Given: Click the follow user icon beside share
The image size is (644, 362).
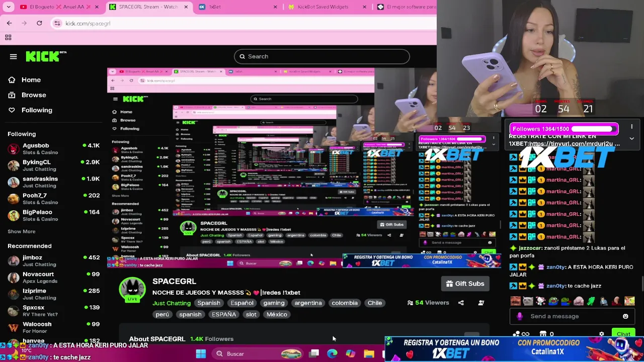Looking at the screenshot, I should (481, 303).
